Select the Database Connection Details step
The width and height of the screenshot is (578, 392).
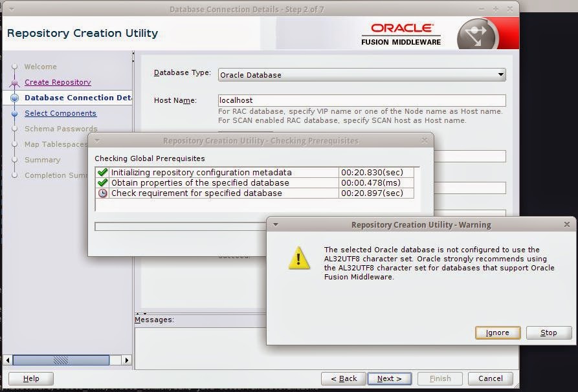tap(78, 98)
